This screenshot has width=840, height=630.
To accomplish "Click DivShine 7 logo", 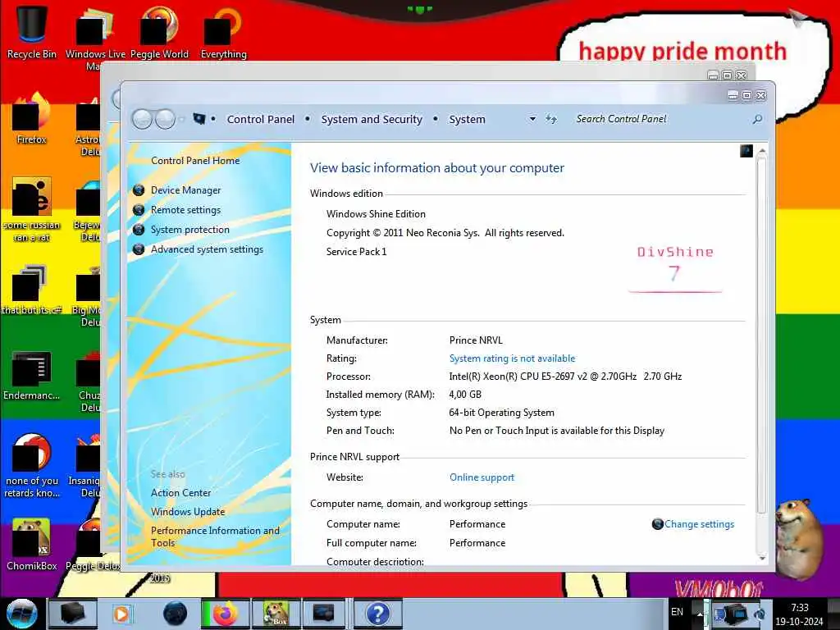I will [x=675, y=269].
